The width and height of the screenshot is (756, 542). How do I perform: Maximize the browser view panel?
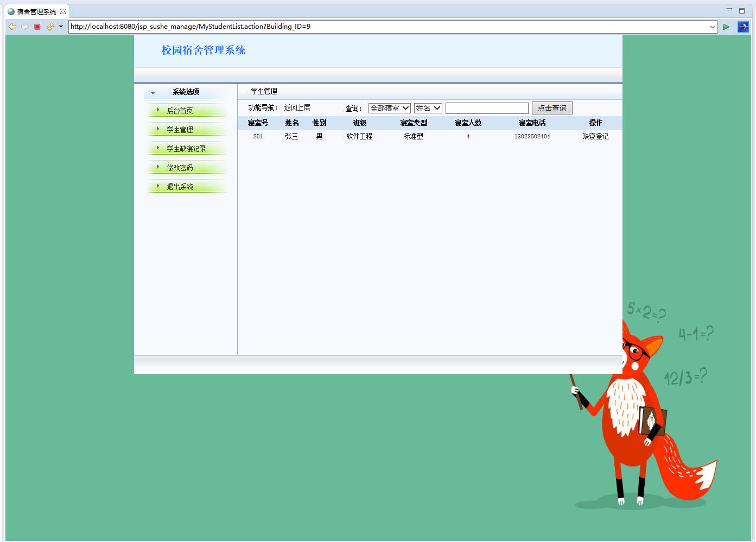pos(742,10)
